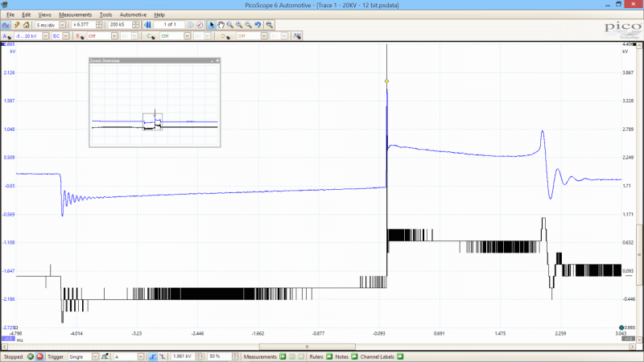Open the Measurements menu
Screen dimensions: 644x362
click(x=75, y=14)
